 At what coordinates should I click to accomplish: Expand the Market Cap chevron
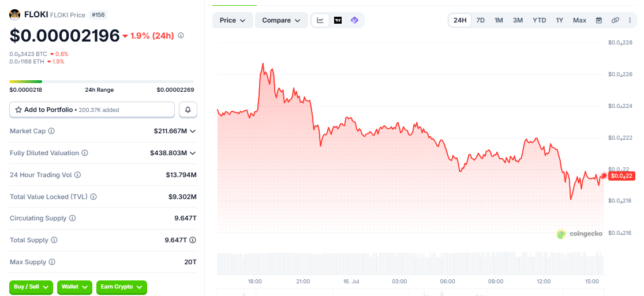coord(192,131)
